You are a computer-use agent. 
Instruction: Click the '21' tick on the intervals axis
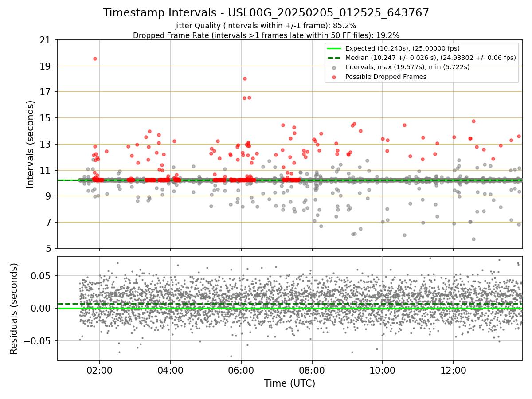(x=45, y=40)
